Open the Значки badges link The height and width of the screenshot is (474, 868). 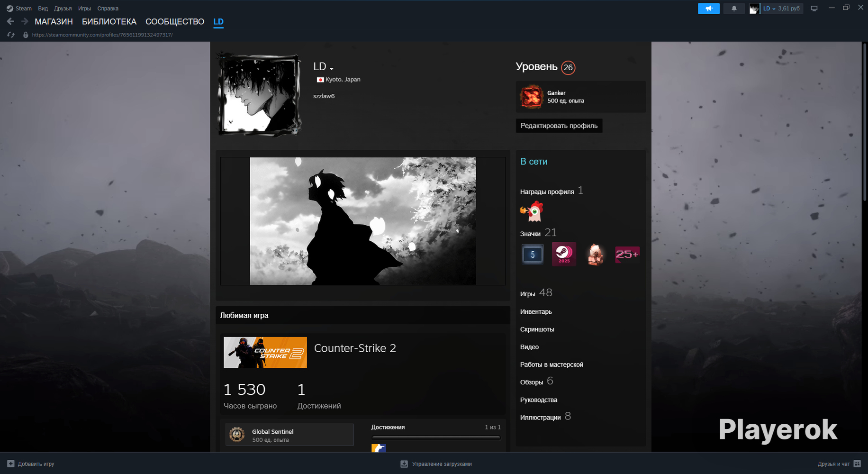point(530,234)
